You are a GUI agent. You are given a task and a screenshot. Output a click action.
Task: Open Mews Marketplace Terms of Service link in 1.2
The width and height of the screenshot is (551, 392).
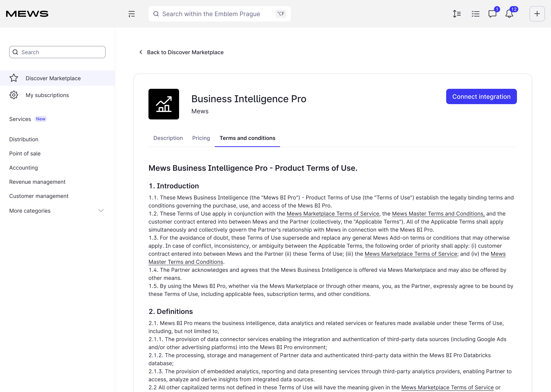pos(333,214)
